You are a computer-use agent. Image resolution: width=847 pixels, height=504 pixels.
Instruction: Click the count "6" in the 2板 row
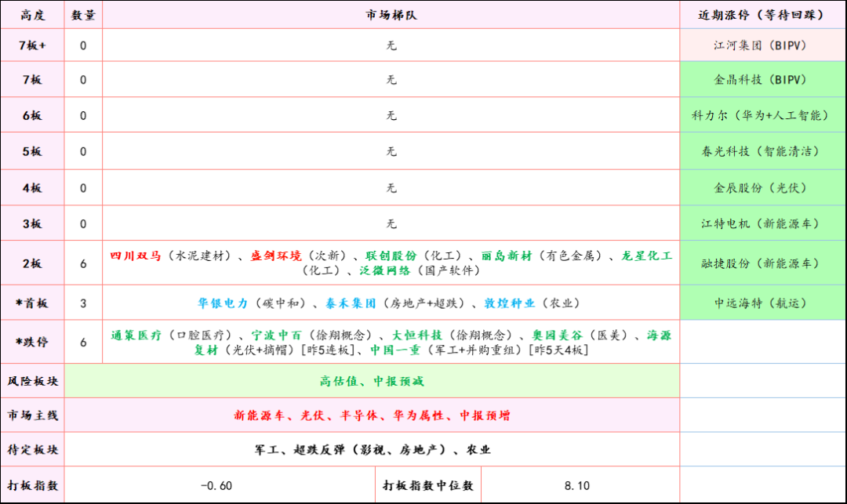coord(83,263)
